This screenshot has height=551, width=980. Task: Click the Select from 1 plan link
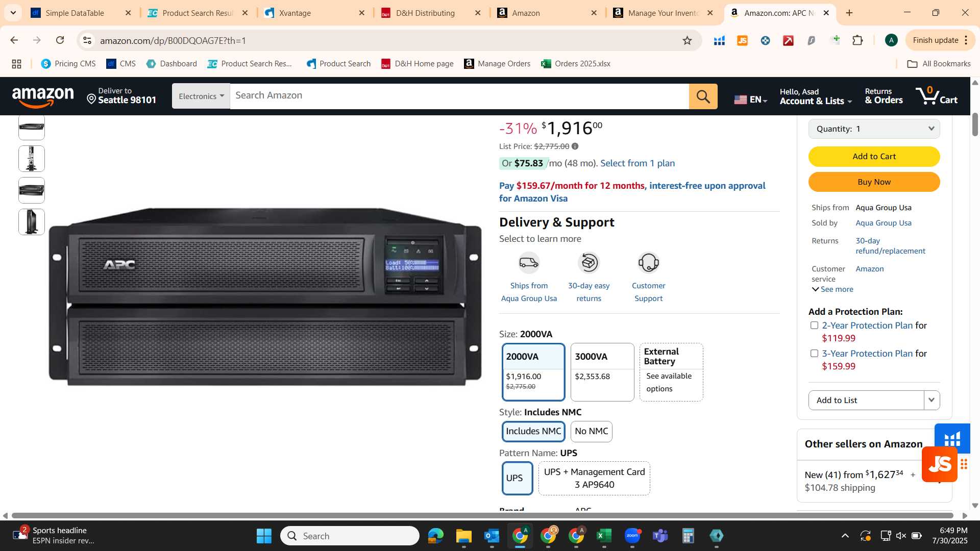point(638,163)
